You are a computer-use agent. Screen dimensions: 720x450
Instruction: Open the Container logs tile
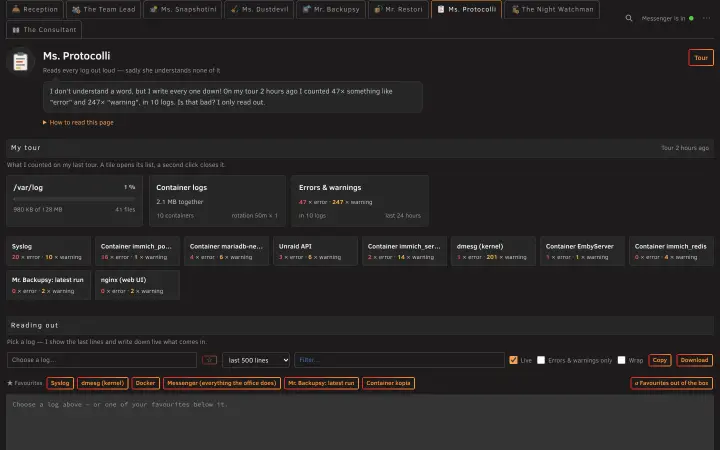tap(217, 201)
